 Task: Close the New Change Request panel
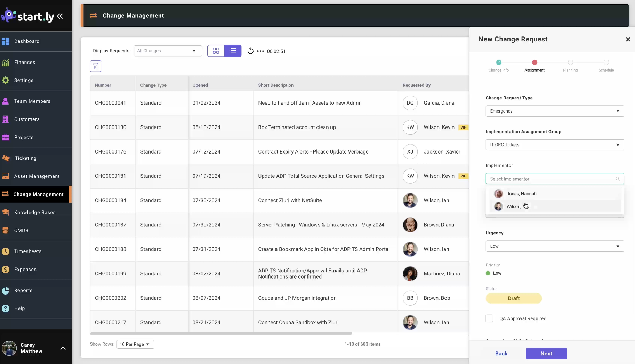628,39
